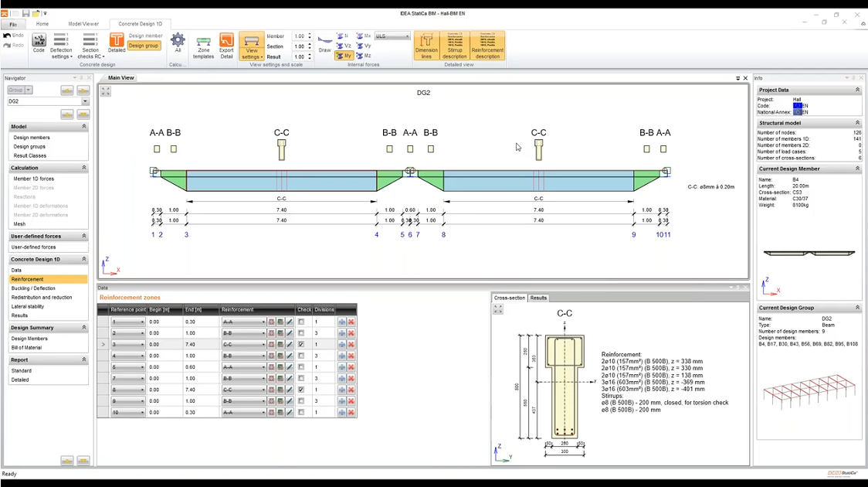Open the DG2 group dropdown in Navigator
Image resolution: width=868 pixels, height=487 pixels.
point(85,101)
